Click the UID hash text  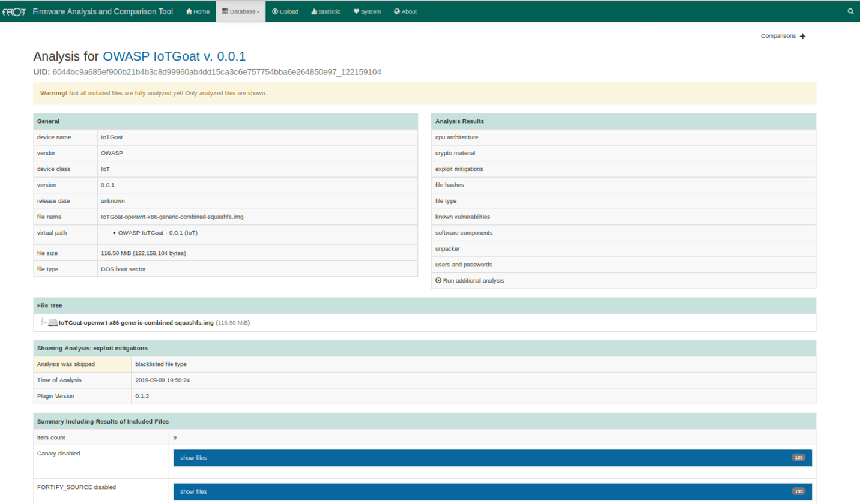pos(217,72)
